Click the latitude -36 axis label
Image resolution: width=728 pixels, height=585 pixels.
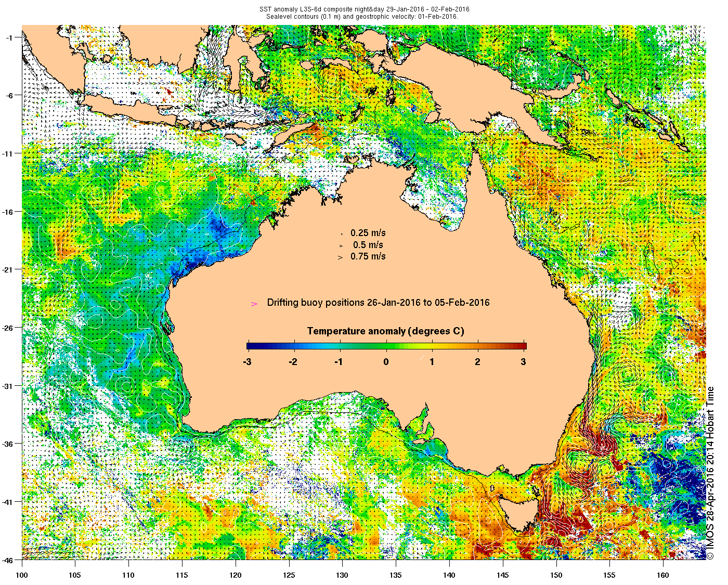(x=9, y=444)
